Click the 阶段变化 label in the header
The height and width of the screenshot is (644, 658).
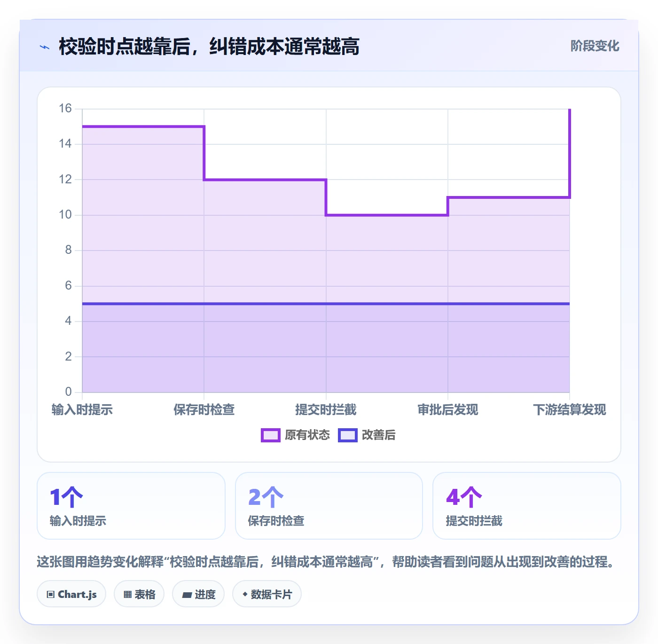tap(595, 46)
